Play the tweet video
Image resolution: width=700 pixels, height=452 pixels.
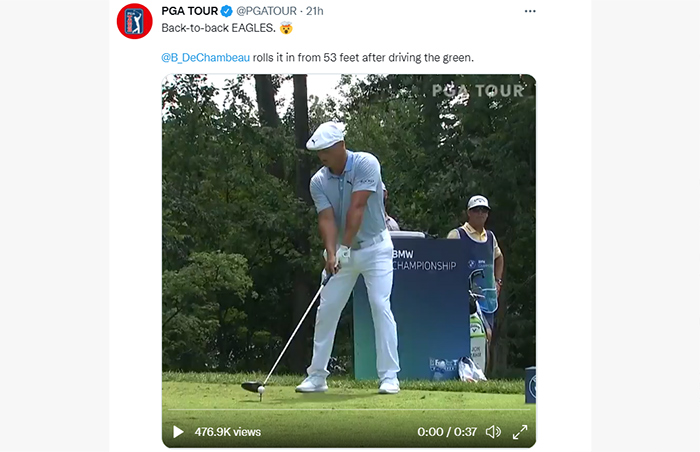[178, 432]
